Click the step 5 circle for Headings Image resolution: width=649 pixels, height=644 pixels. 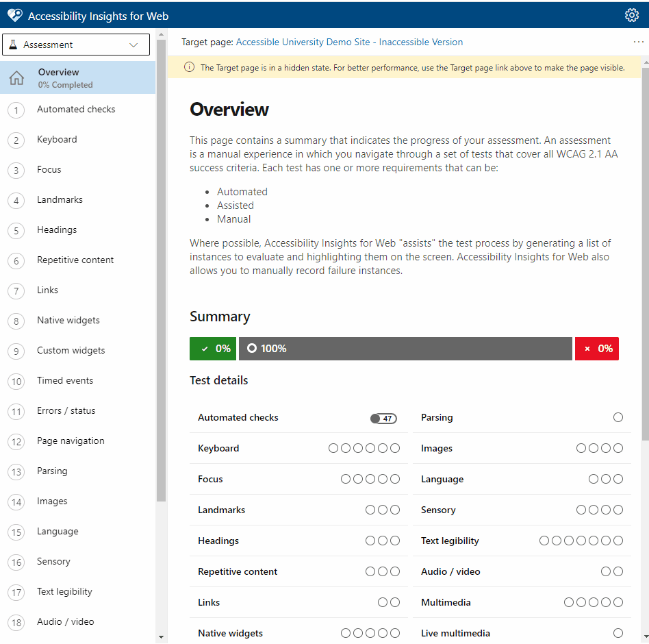(16, 231)
